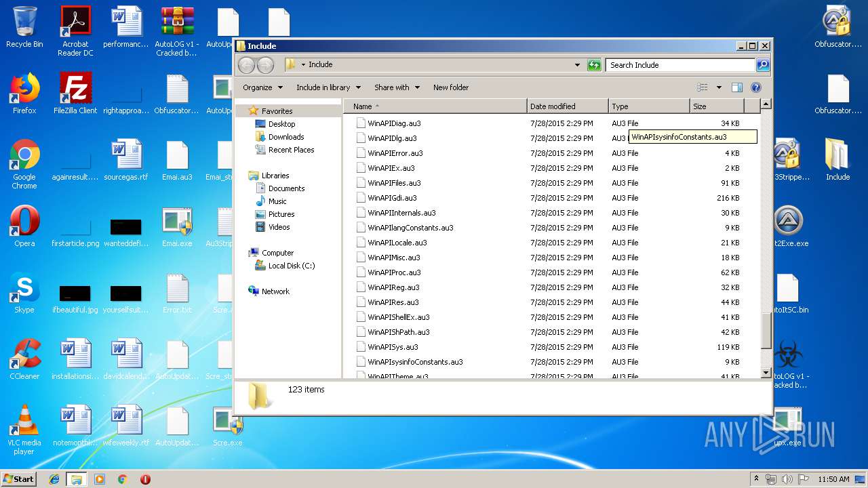Select the Include folder on the desktop

coord(837,161)
